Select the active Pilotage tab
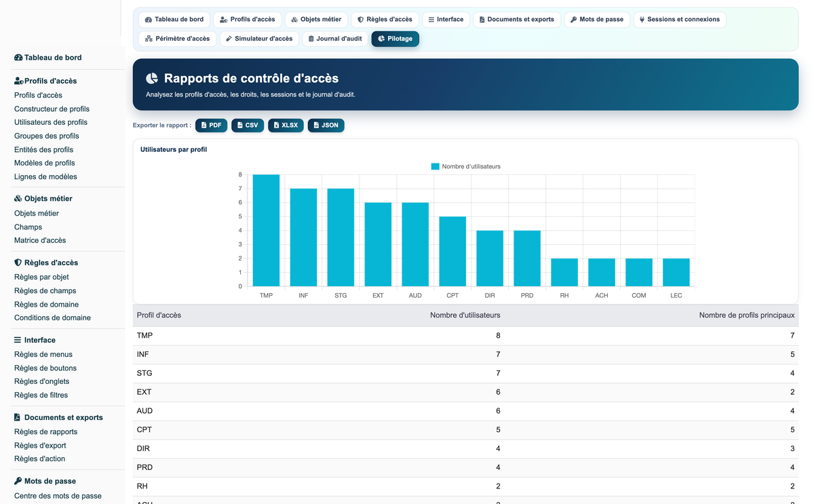Image resolution: width=814 pixels, height=504 pixels. pos(395,39)
